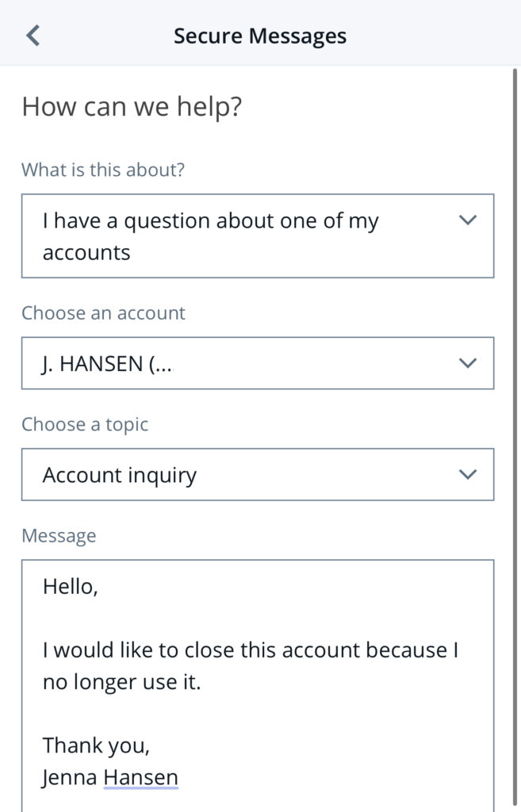This screenshot has width=521, height=812.
Task: Click the underlined word Hansen in message
Action: point(140,778)
